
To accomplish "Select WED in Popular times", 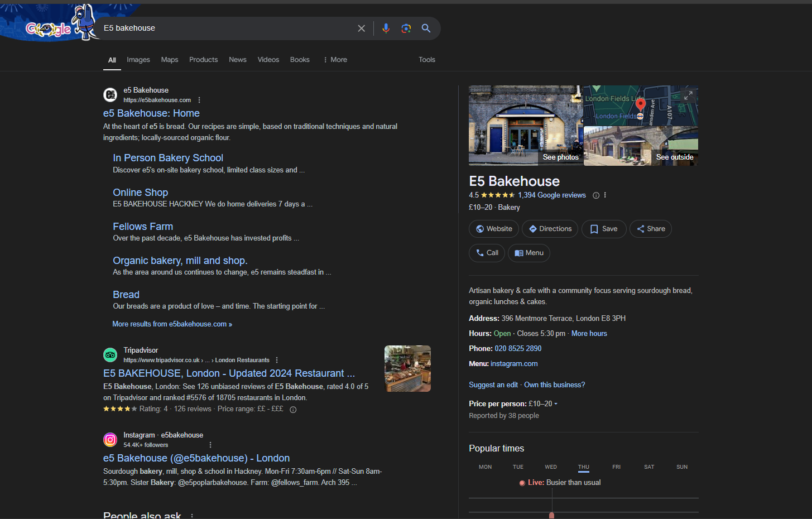I will pos(551,467).
